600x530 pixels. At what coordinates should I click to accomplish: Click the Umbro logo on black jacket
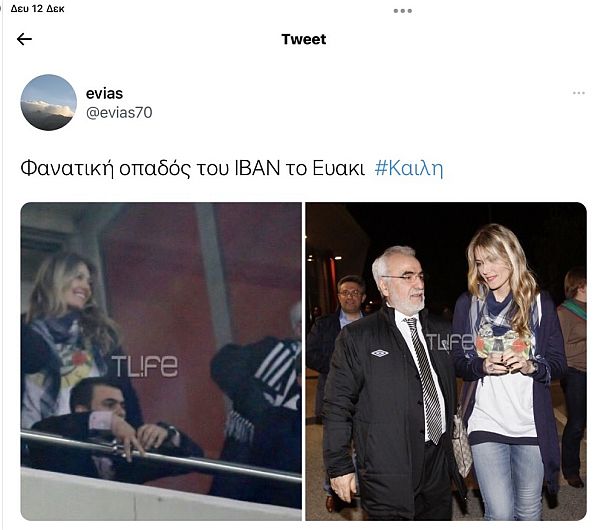click(x=380, y=353)
